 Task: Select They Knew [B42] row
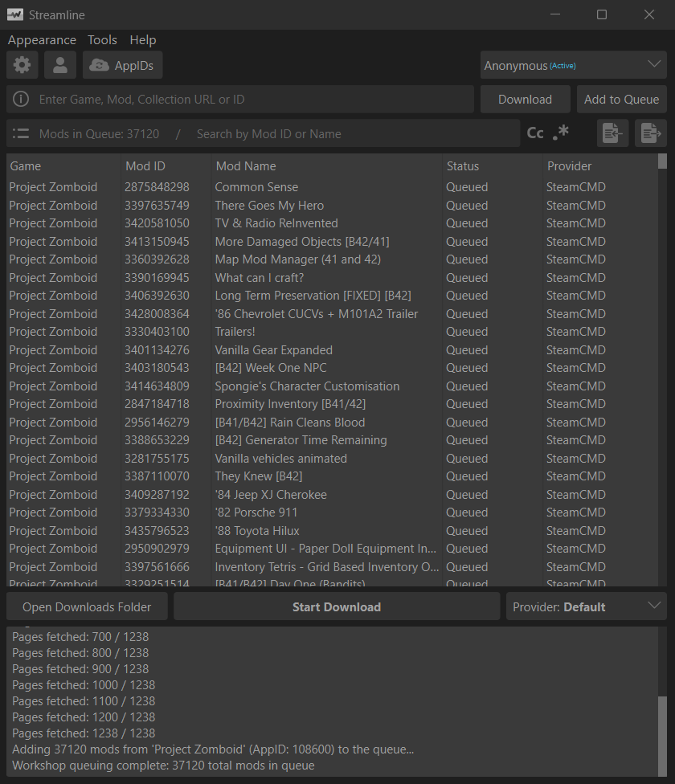tap(332, 476)
